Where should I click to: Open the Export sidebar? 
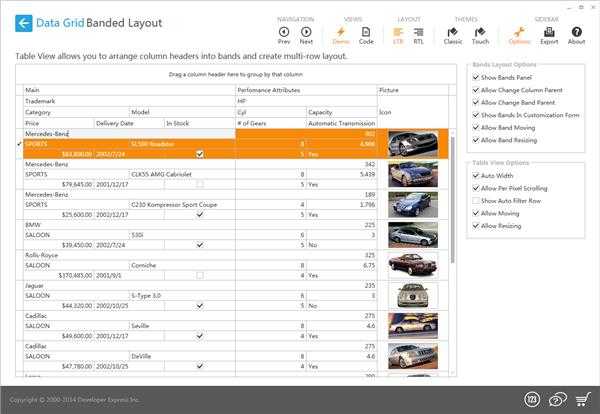click(x=549, y=36)
